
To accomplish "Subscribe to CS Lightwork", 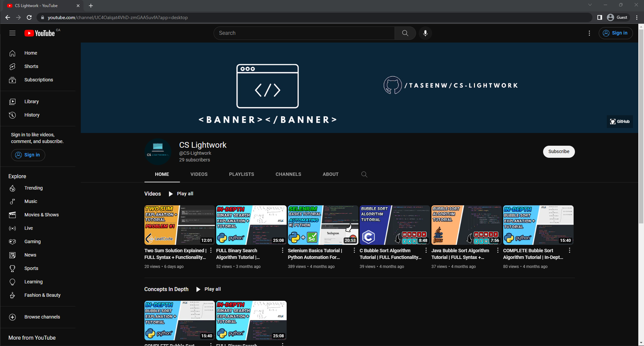I will click(559, 151).
